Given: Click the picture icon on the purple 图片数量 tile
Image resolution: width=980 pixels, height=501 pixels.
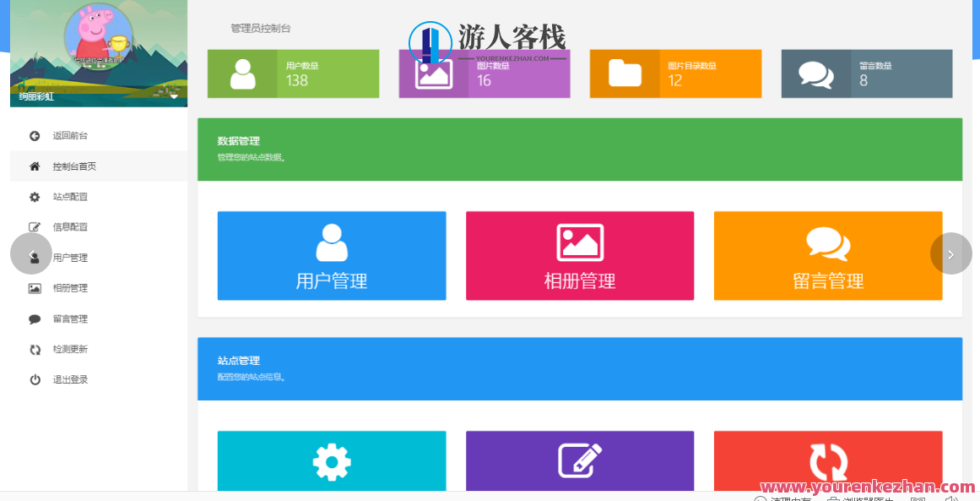Looking at the screenshot, I should coord(434,74).
